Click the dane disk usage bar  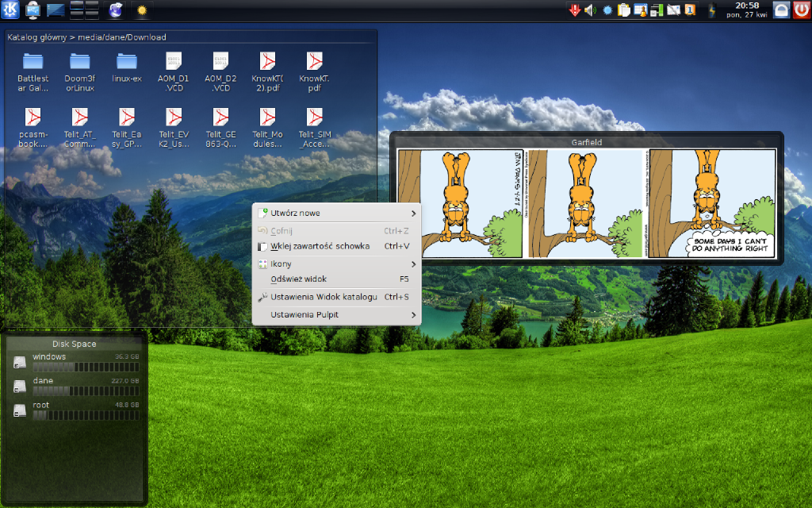coord(86,391)
